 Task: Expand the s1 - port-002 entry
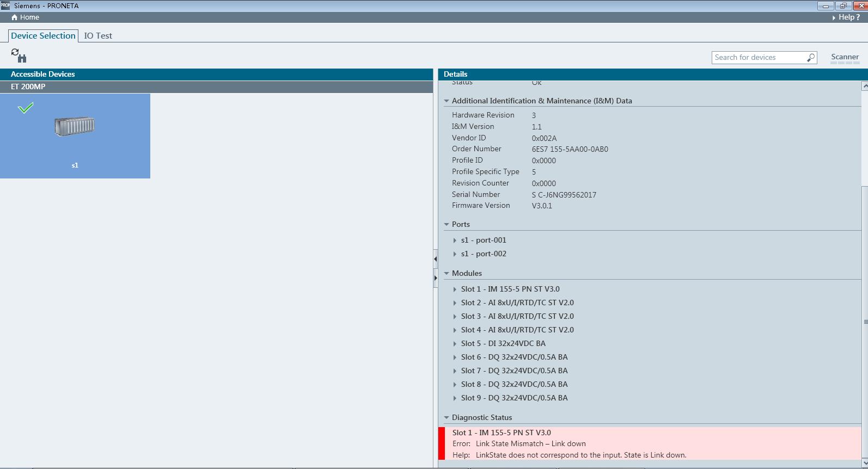(x=455, y=254)
